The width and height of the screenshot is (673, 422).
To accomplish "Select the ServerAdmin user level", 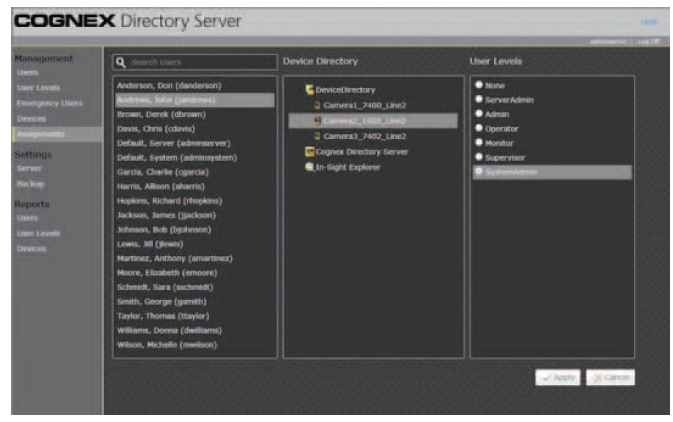I will click(479, 99).
